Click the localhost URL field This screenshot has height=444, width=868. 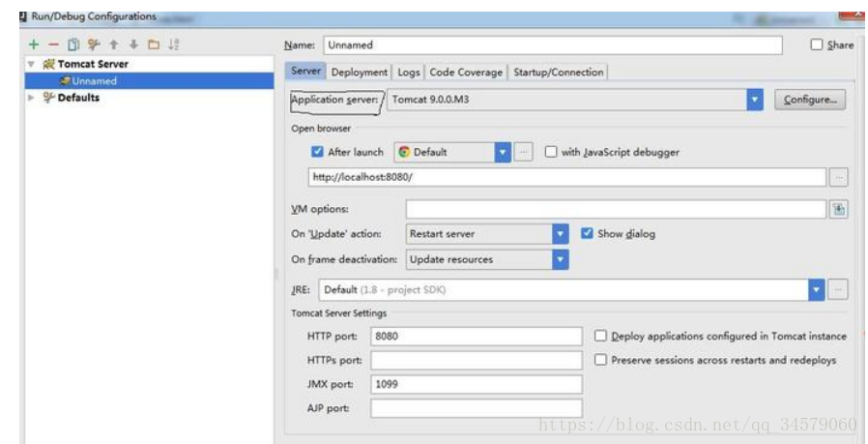567,177
